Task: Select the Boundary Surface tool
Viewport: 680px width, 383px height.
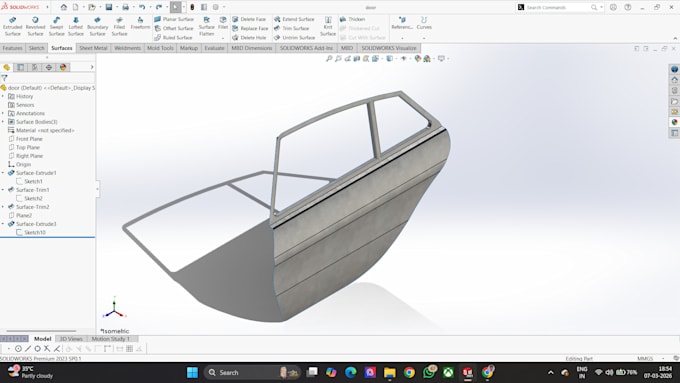Action: pos(98,26)
